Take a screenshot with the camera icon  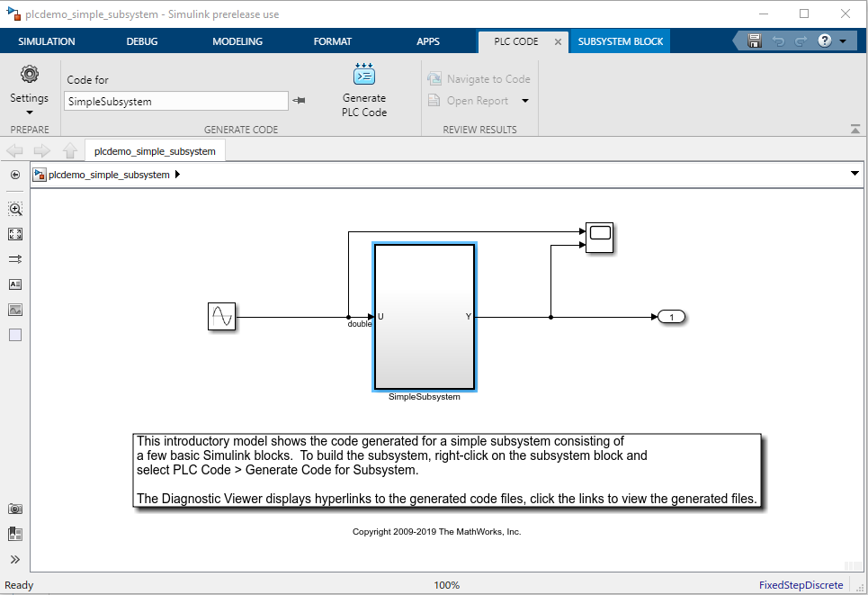click(x=15, y=509)
